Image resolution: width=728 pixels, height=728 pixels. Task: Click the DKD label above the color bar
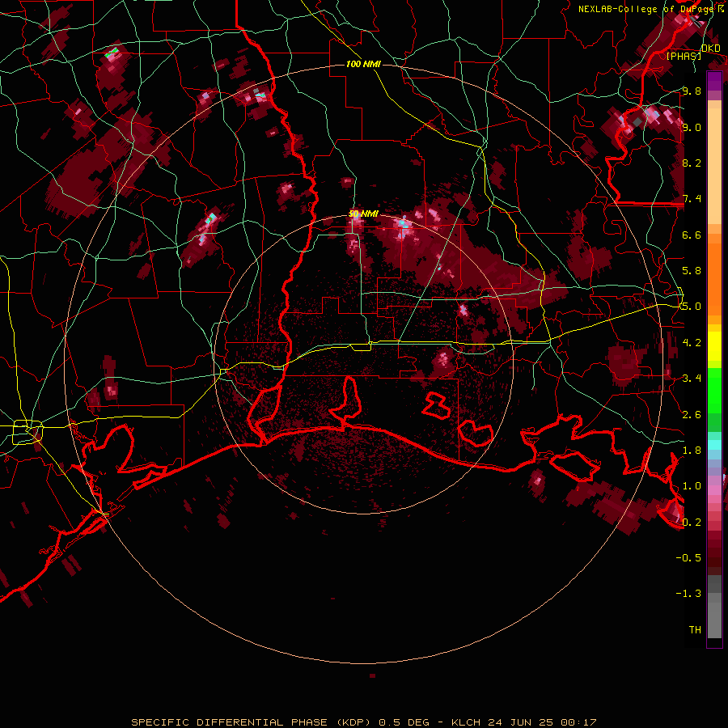coord(710,49)
